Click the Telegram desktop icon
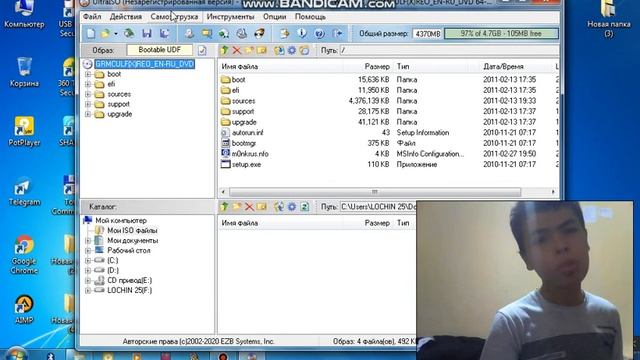Screen dimensions: 640x360 coord(24,191)
